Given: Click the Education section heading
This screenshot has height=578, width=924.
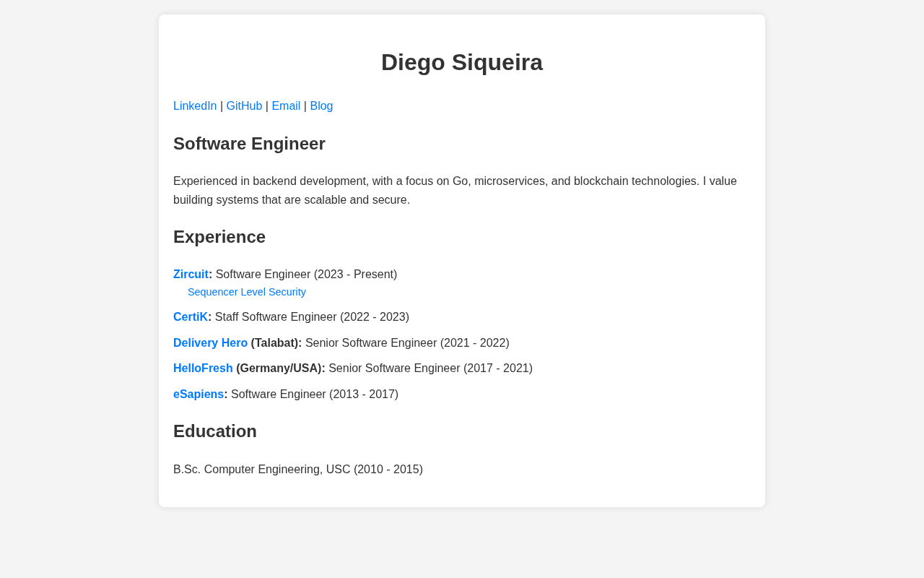Looking at the screenshot, I should (215, 431).
